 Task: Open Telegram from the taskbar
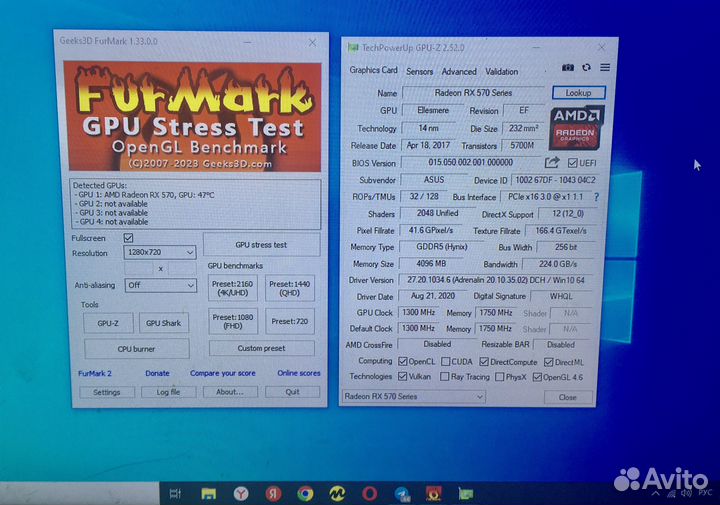[402, 494]
